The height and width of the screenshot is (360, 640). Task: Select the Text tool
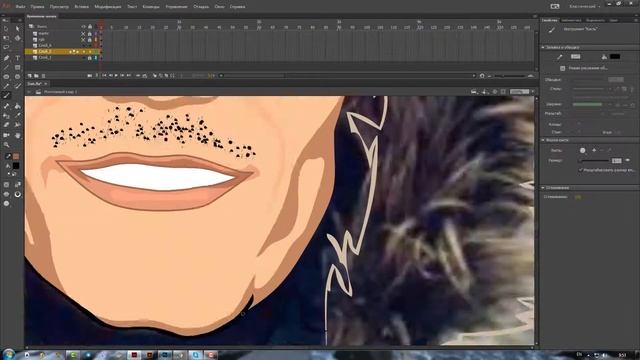click(x=18, y=58)
